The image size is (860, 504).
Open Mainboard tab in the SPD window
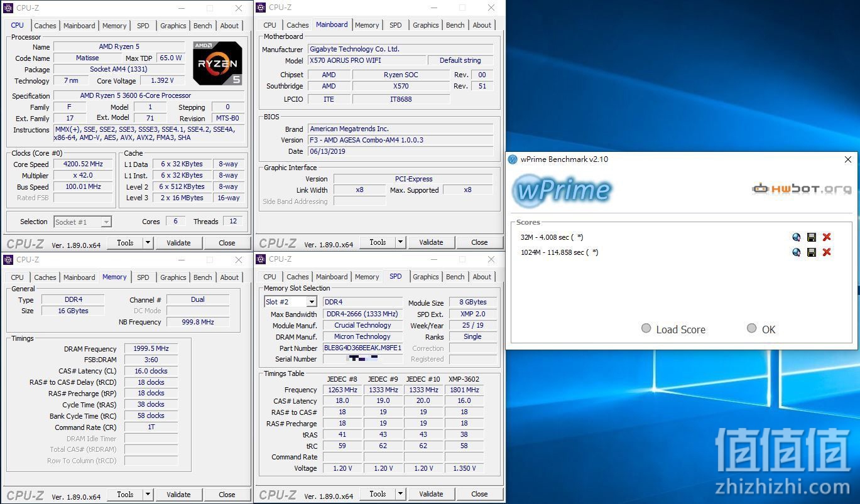(x=332, y=277)
